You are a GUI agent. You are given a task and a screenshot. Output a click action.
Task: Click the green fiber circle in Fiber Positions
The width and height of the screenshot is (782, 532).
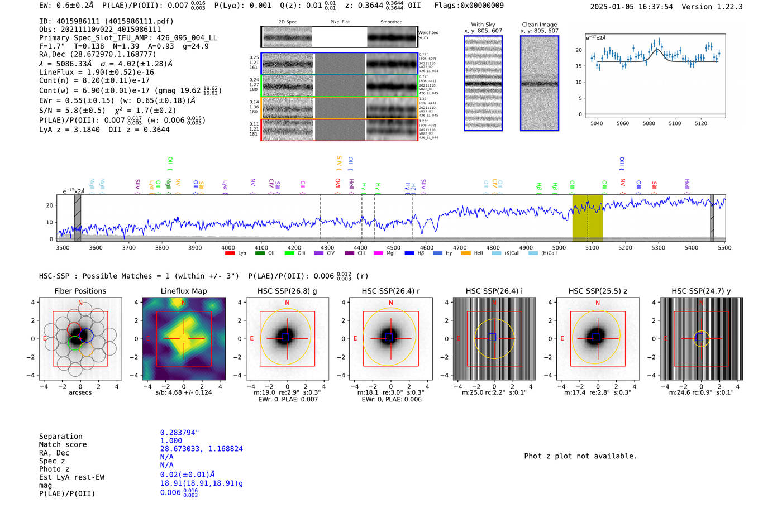point(74,342)
